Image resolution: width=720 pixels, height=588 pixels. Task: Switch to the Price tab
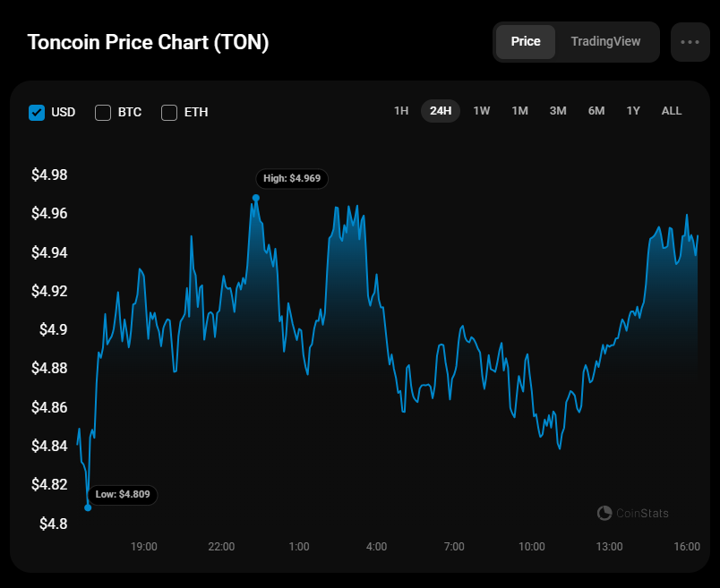(526, 42)
